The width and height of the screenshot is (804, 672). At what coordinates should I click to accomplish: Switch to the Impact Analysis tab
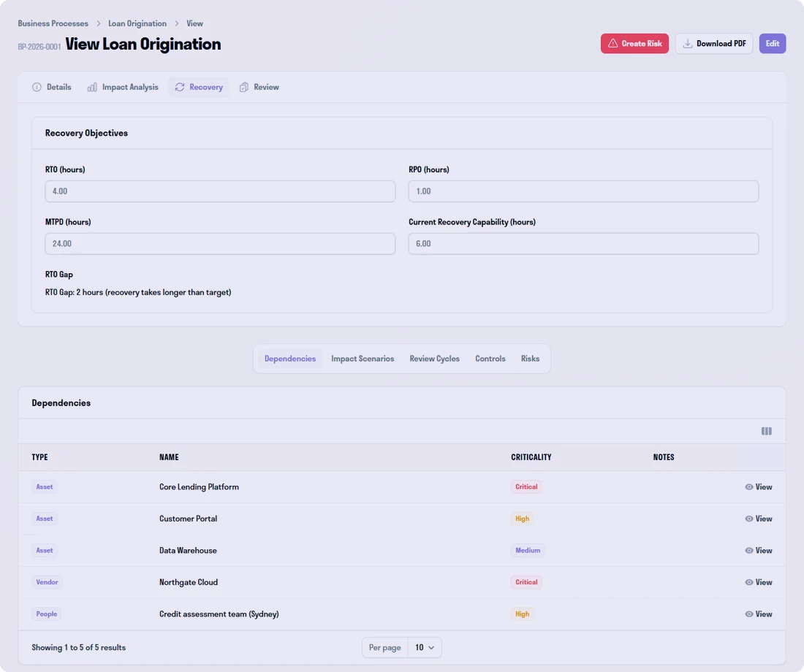coord(123,87)
